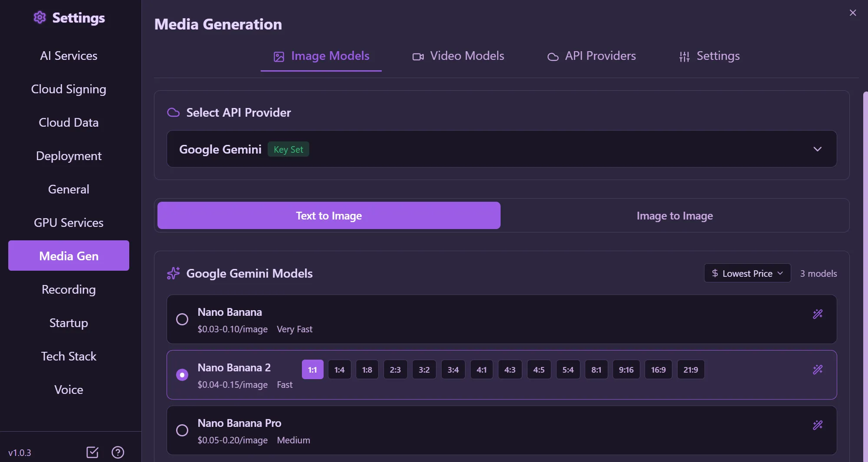Viewport: 868px width, 462px height.
Task: Choose the 2:3 aspect ratio
Action: tap(396, 370)
